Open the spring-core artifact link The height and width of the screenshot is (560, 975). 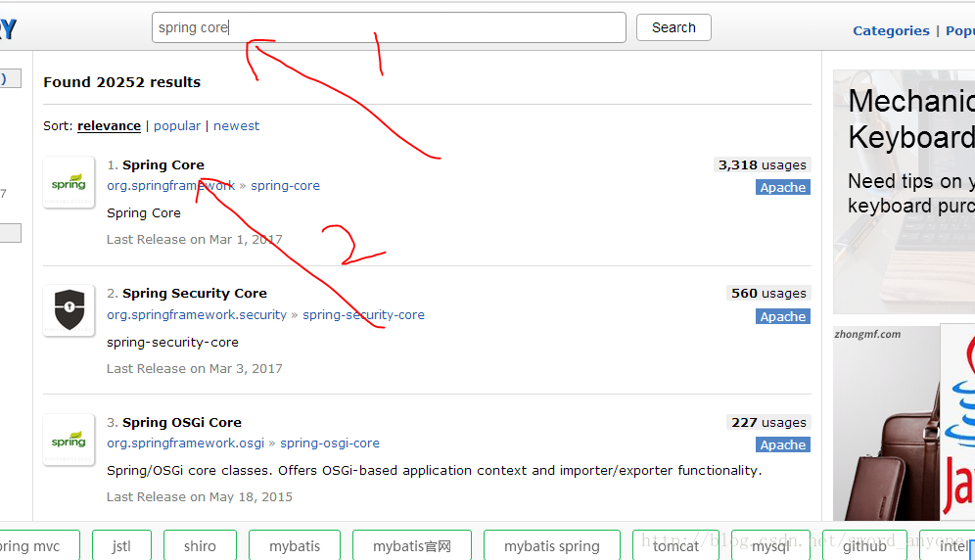[x=286, y=185]
